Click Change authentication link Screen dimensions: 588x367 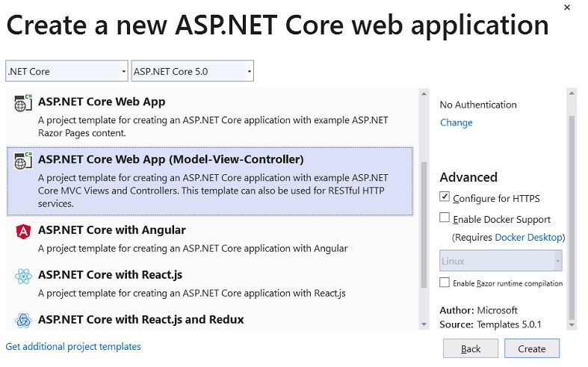457,123
